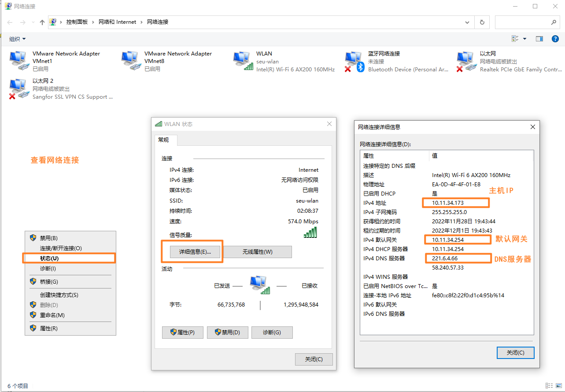This screenshot has height=392, width=565.
Task: Expand the view options dropdown arrow
Action: coord(524,39)
